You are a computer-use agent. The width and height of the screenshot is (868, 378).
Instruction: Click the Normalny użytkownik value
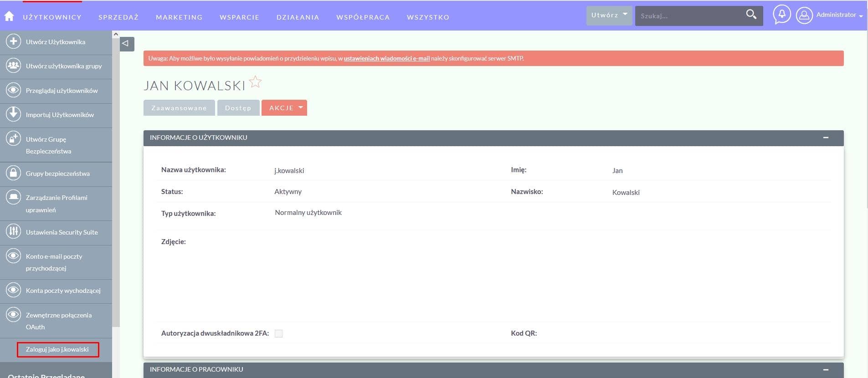click(308, 213)
